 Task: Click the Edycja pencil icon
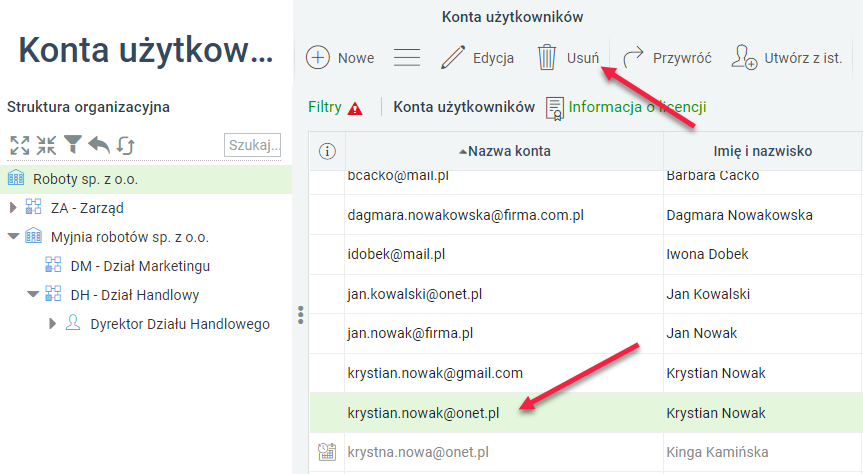[453, 57]
